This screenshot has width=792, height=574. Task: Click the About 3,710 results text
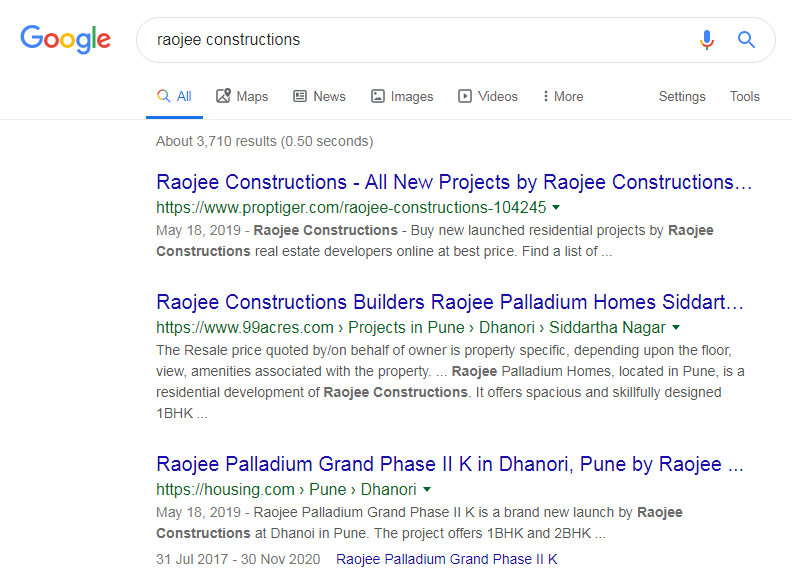click(x=265, y=141)
